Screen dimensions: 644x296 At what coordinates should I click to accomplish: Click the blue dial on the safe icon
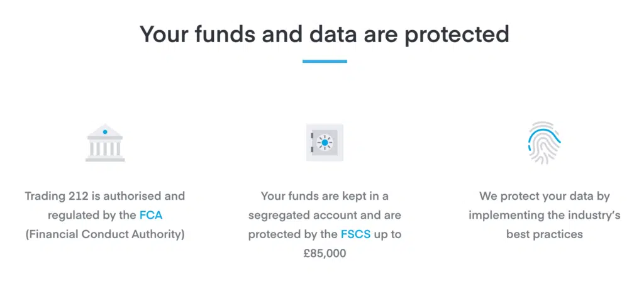pos(325,143)
